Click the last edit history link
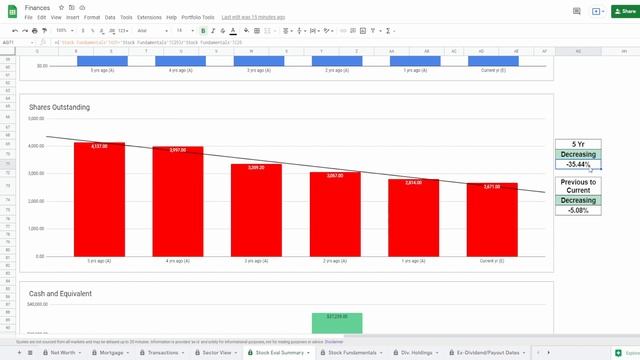 tap(253, 18)
